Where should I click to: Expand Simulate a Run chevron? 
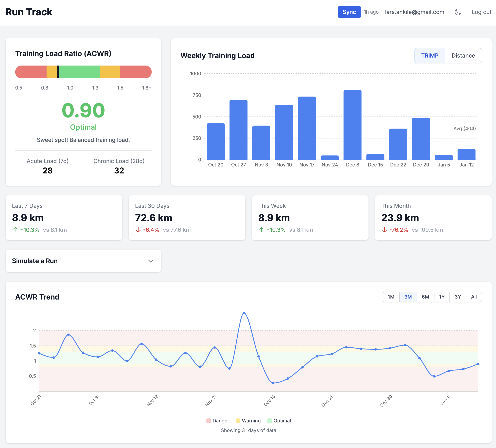[151, 261]
